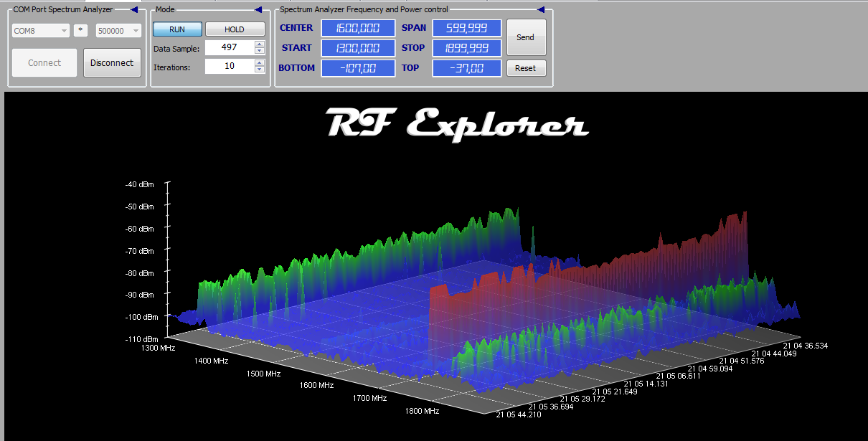Click the 21 05 21.649 timestamp label

[x=615, y=391]
